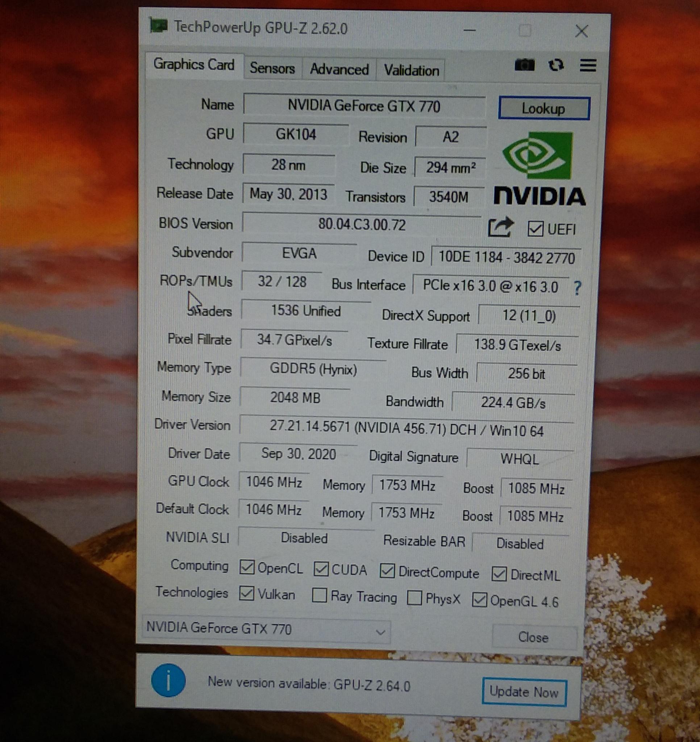
Task: Click the NVIDIA SLI Disabled field
Action: pos(306,538)
